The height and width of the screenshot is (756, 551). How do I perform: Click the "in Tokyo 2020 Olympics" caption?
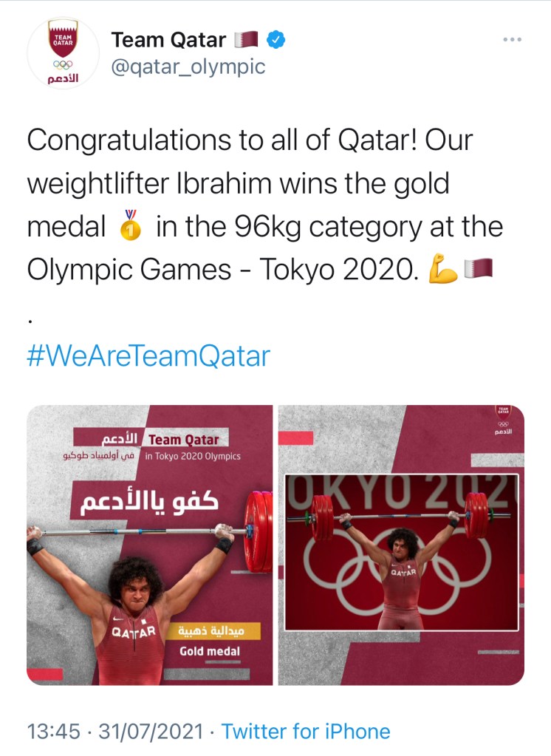192,456
